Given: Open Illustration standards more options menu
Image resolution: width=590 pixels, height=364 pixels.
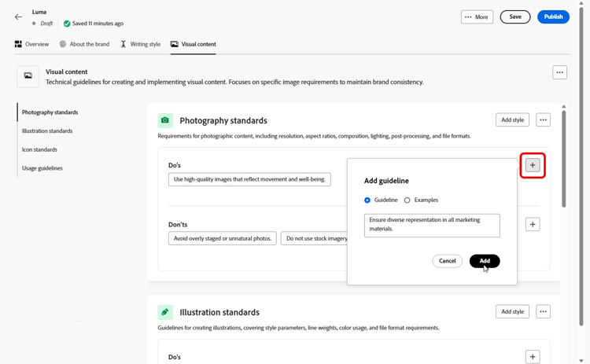Looking at the screenshot, I should tap(543, 312).
